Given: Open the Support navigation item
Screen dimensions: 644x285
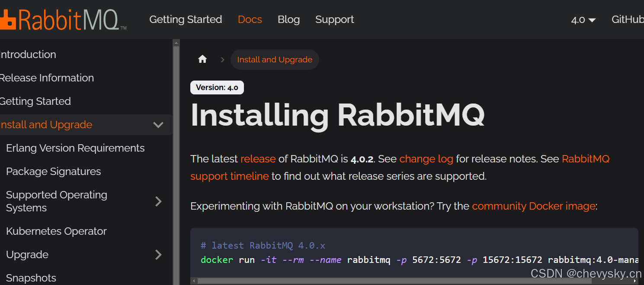Looking at the screenshot, I should click(x=335, y=19).
